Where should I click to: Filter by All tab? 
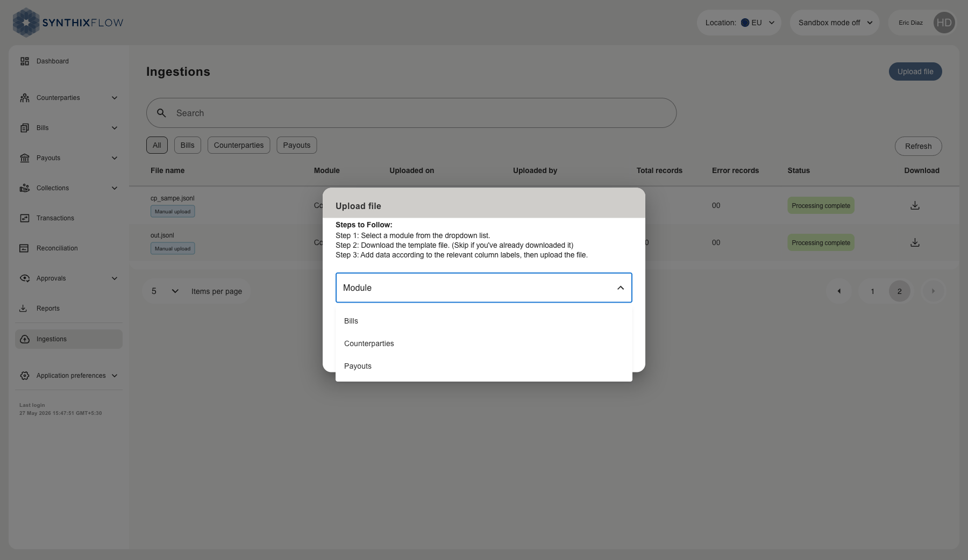point(157,145)
